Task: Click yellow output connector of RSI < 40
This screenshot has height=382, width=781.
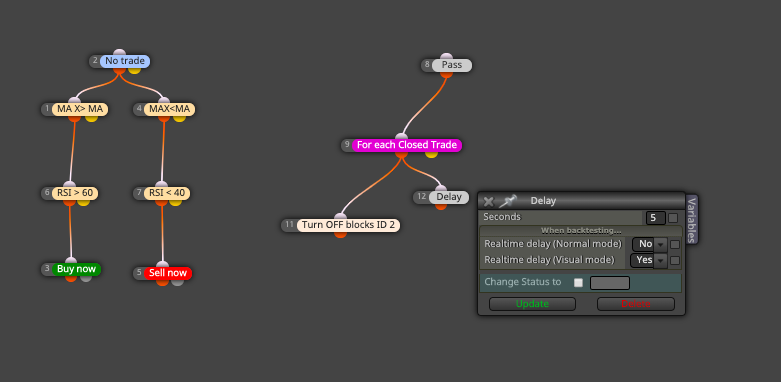Action: [176, 202]
